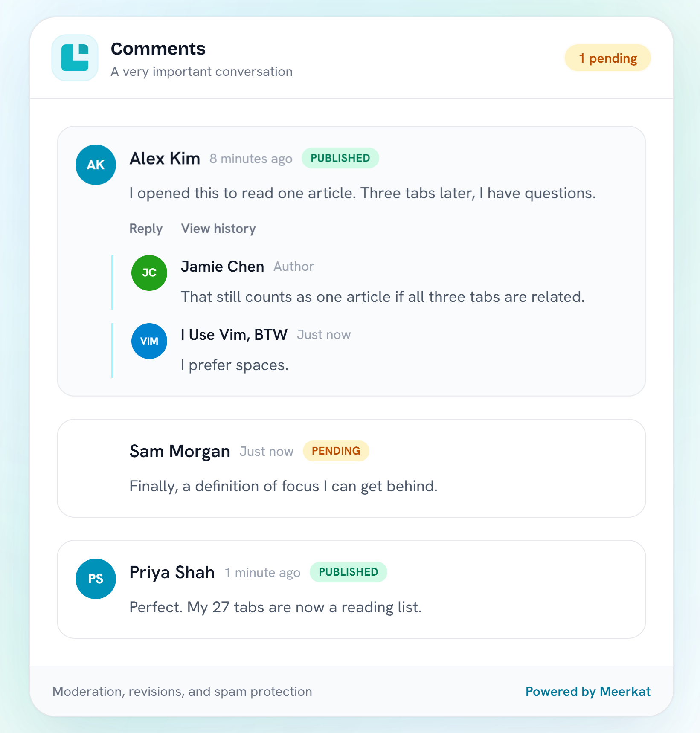Click the PENDING badge on Sam Morgan's comment

[x=336, y=451]
